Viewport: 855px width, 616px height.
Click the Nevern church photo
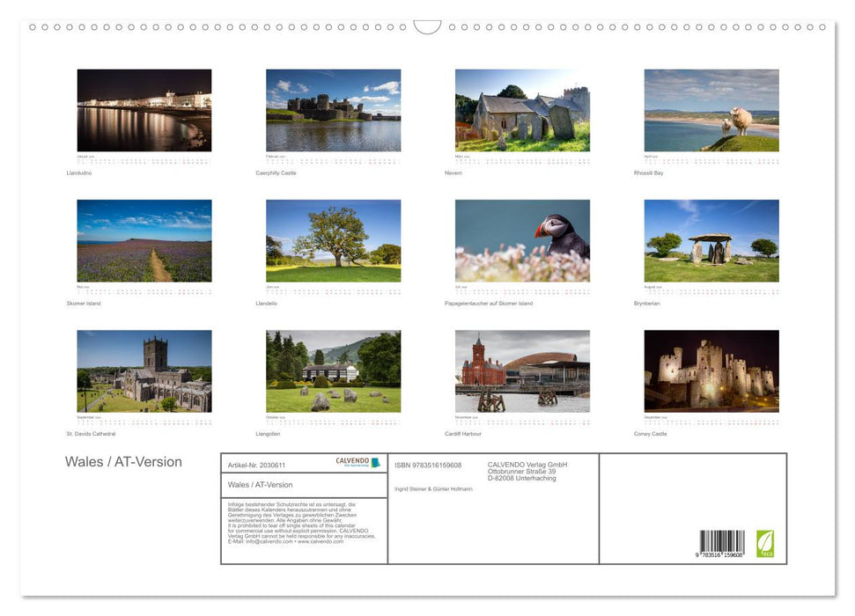(523, 109)
